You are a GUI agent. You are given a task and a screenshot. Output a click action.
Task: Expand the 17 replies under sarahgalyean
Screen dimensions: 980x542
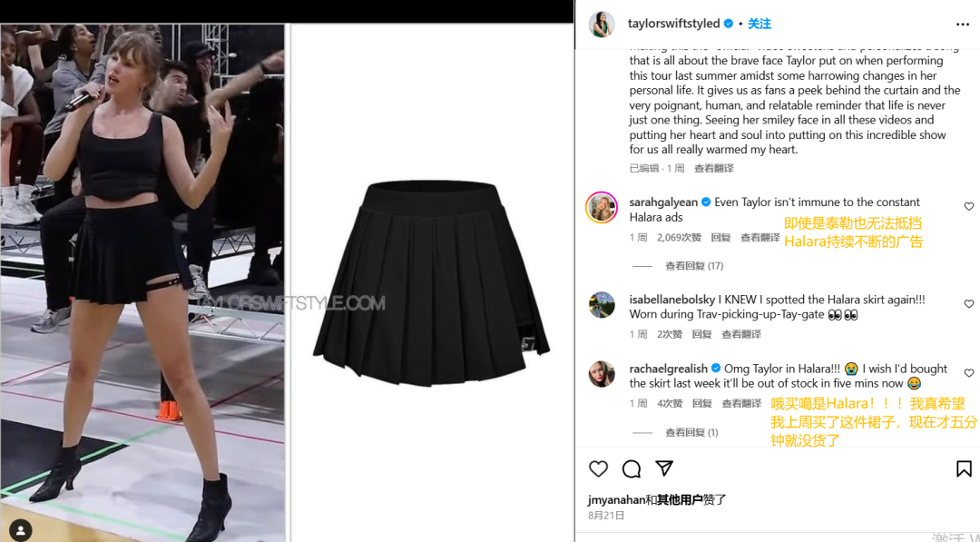694,266
